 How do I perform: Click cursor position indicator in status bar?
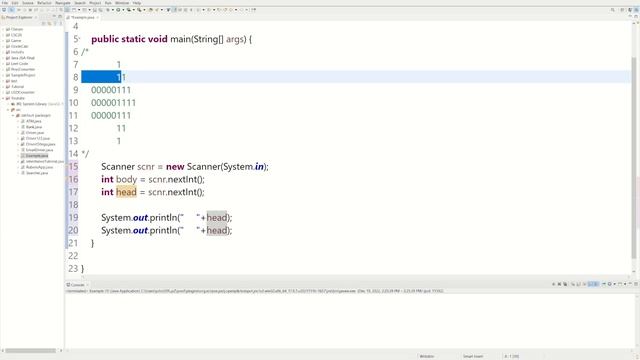click(511, 356)
